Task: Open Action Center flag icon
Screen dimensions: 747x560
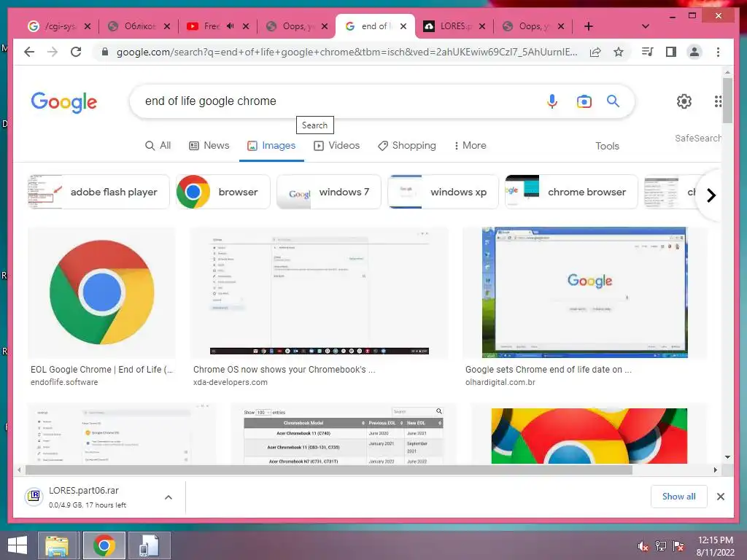Action: click(x=678, y=546)
